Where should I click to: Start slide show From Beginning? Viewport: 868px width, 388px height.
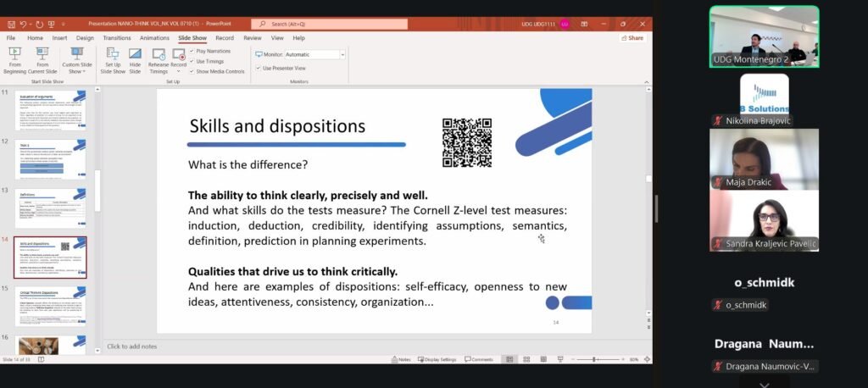pos(14,59)
